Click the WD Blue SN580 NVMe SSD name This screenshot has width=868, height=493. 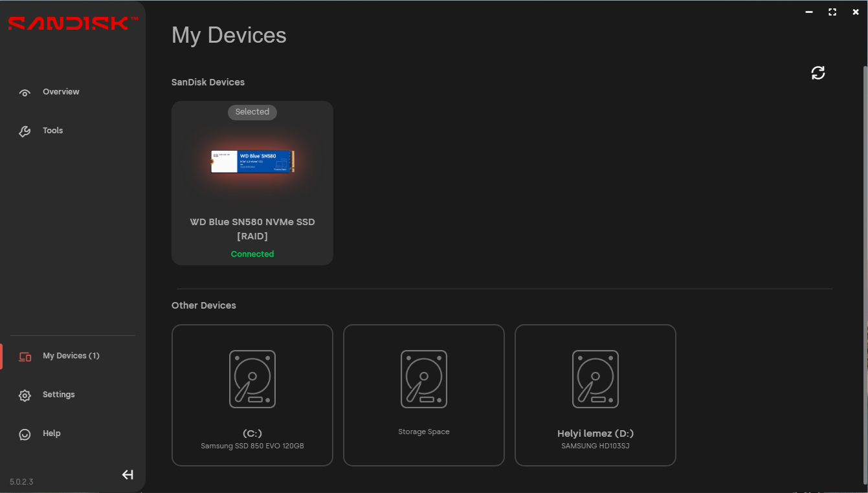click(252, 229)
